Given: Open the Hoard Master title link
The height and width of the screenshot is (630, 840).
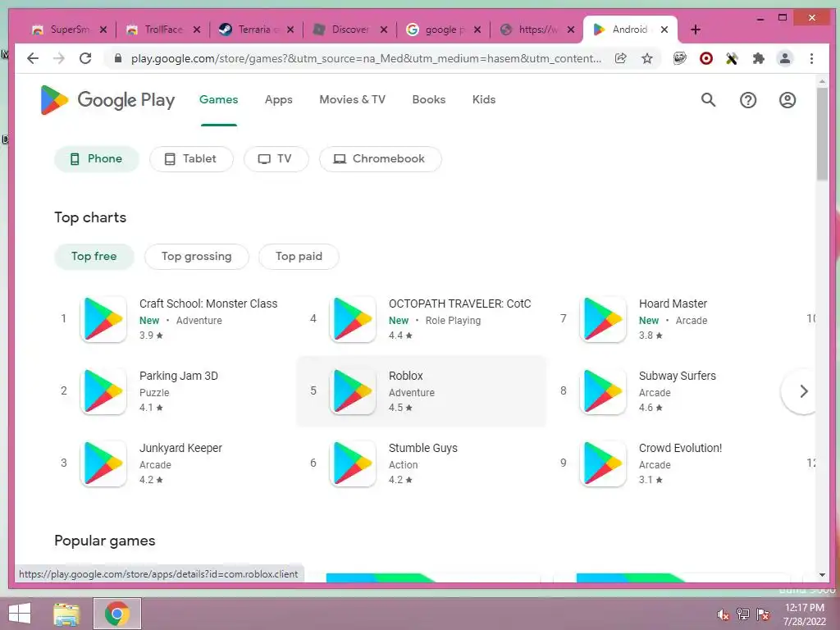Looking at the screenshot, I should [x=673, y=304].
